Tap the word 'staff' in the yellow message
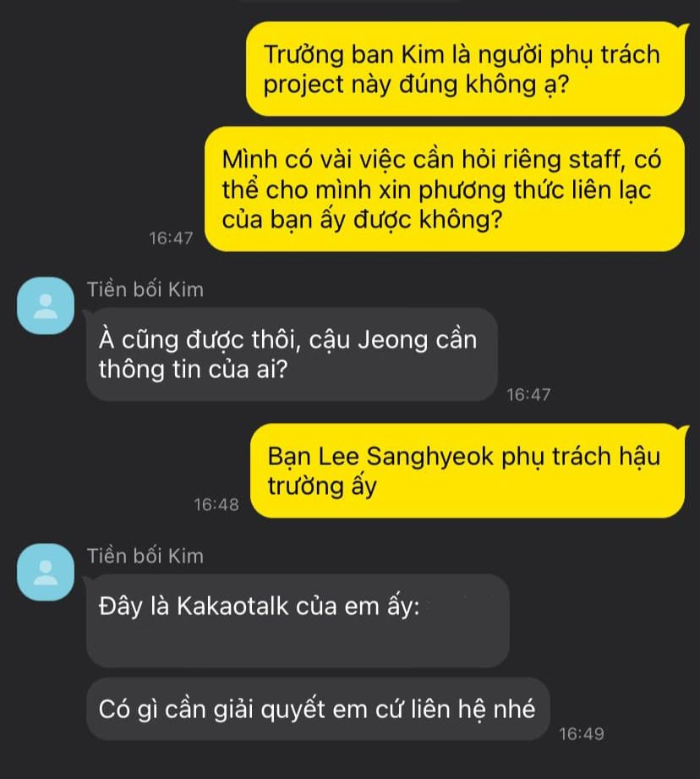The height and width of the screenshot is (779, 700). (x=597, y=160)
